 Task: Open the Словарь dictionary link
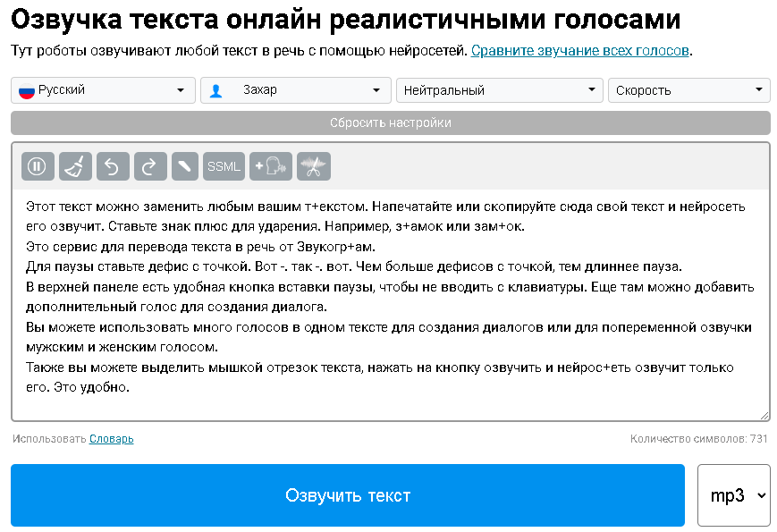pos(109,439)
